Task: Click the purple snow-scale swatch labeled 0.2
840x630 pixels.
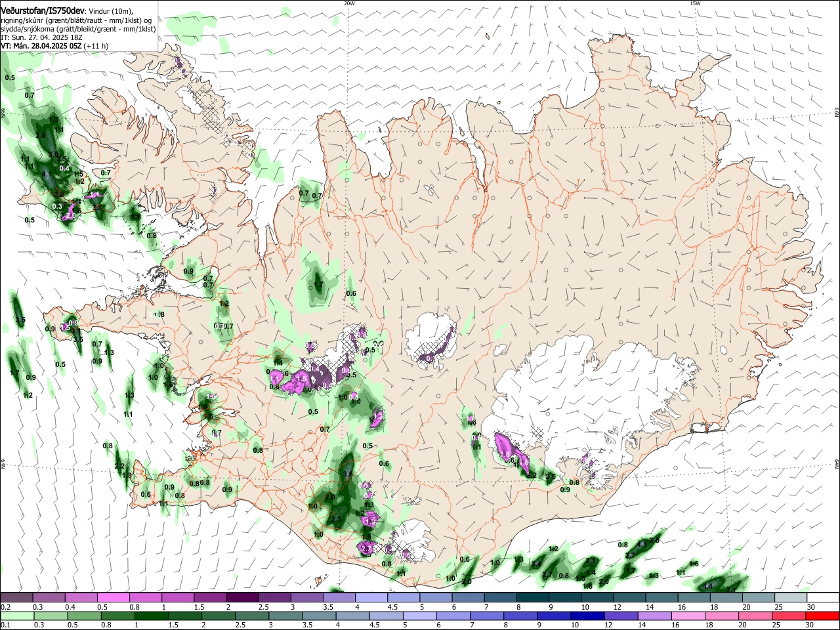Action: (16, 597)
